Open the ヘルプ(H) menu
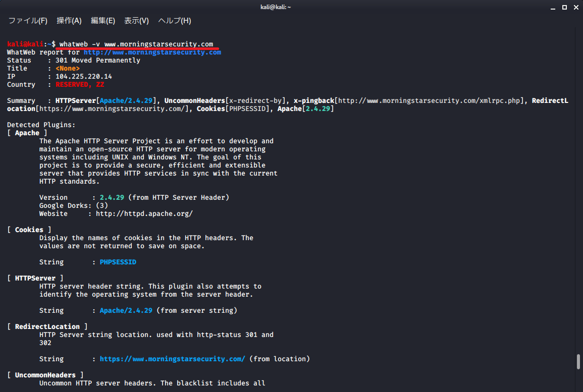Screen dimensions: 583x392 point(175,21)
